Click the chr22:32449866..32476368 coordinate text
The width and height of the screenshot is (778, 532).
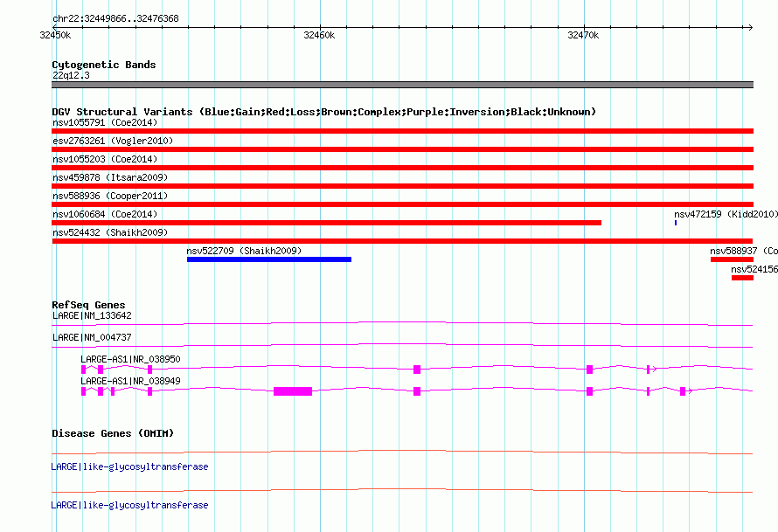tap(115, 19)
